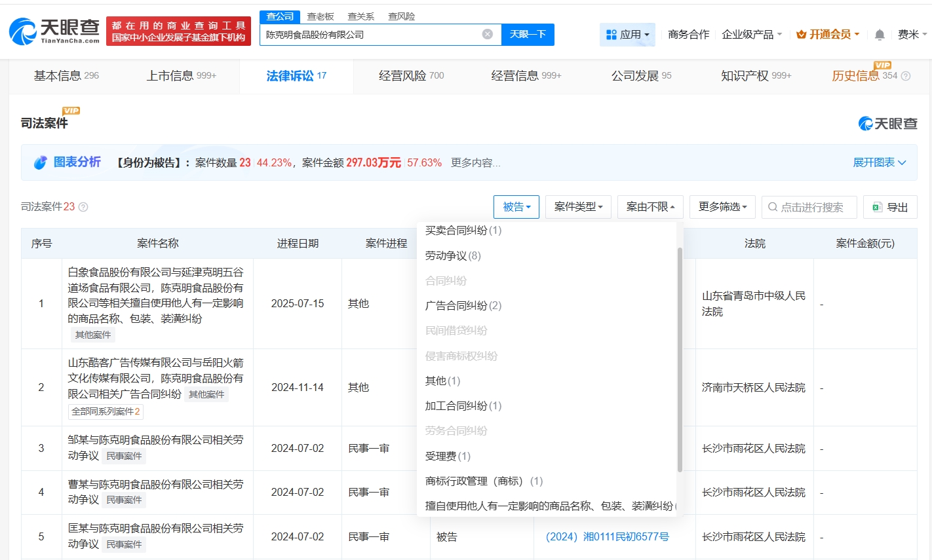This screenshot has width=932, height=560.
Task: Open the 历史信息 tab
Action: 864,76
